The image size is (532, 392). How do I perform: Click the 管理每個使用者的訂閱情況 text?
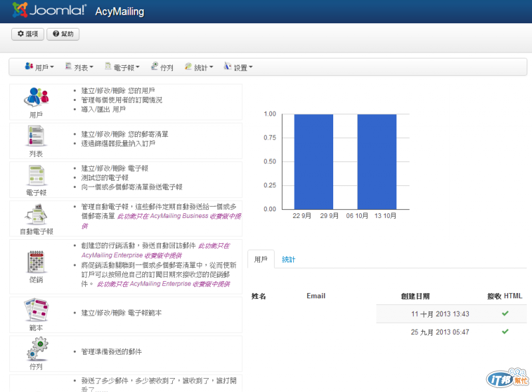pos(122,100)
